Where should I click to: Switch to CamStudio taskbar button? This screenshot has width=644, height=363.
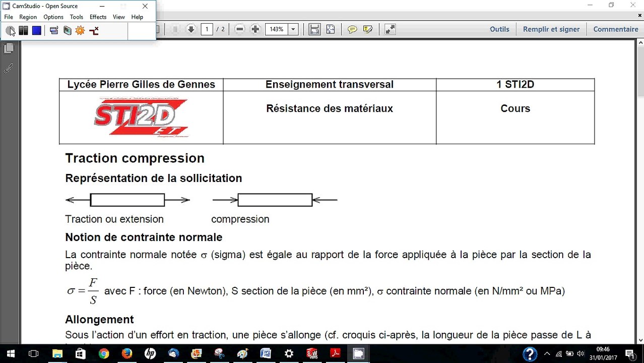(358, 353)
